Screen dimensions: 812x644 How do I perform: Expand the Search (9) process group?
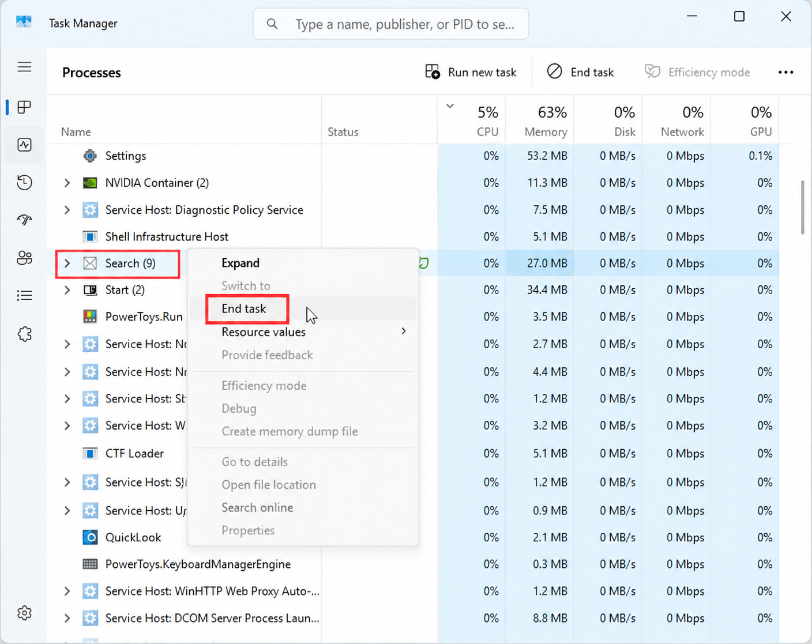(x=67, y=263)
